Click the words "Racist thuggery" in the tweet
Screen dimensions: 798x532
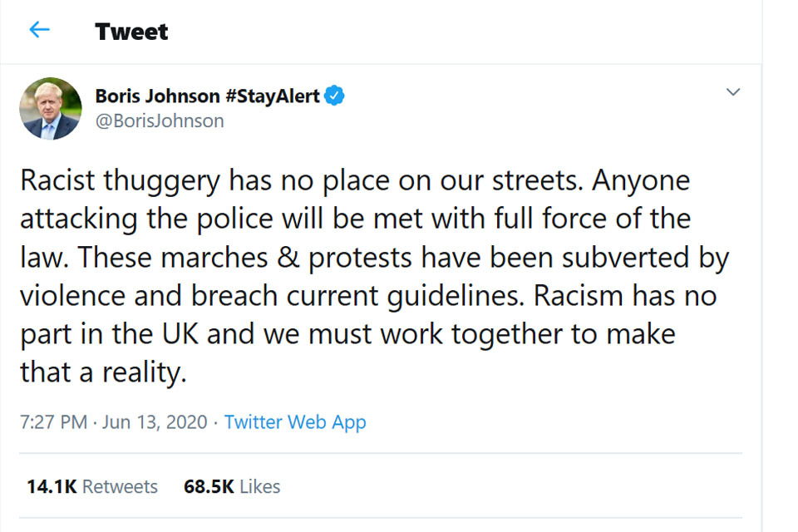[x=121, y=181]
